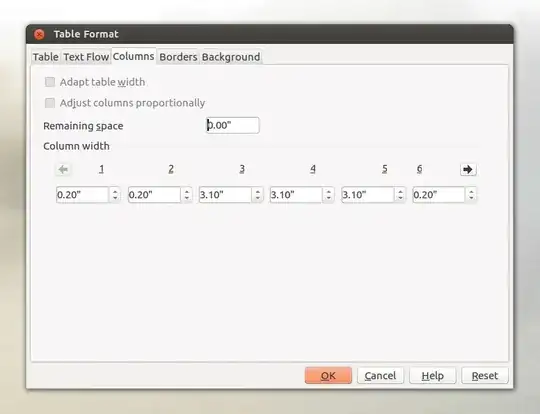
Task: Open the Text Flow tab
Action: (x=86, y=57)
